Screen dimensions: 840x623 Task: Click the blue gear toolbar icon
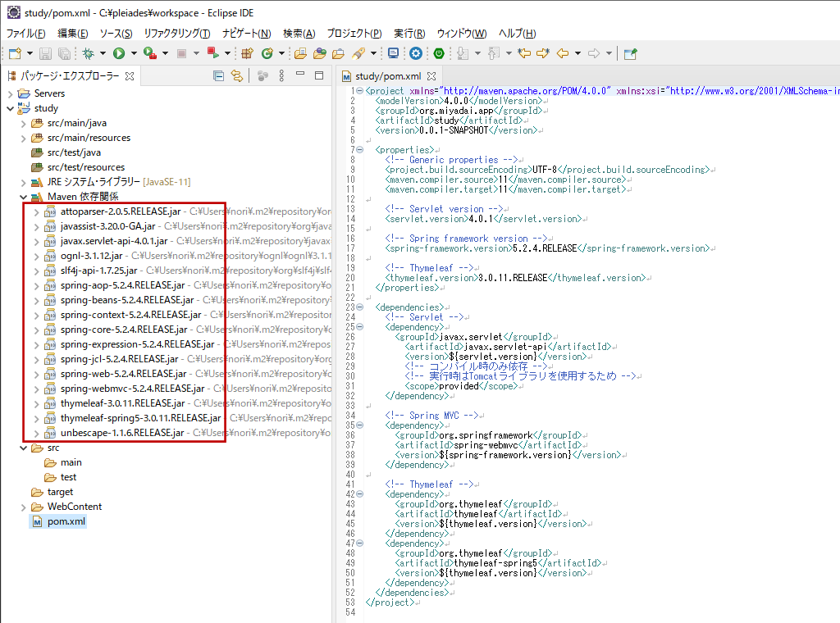(x=416, y=53)
